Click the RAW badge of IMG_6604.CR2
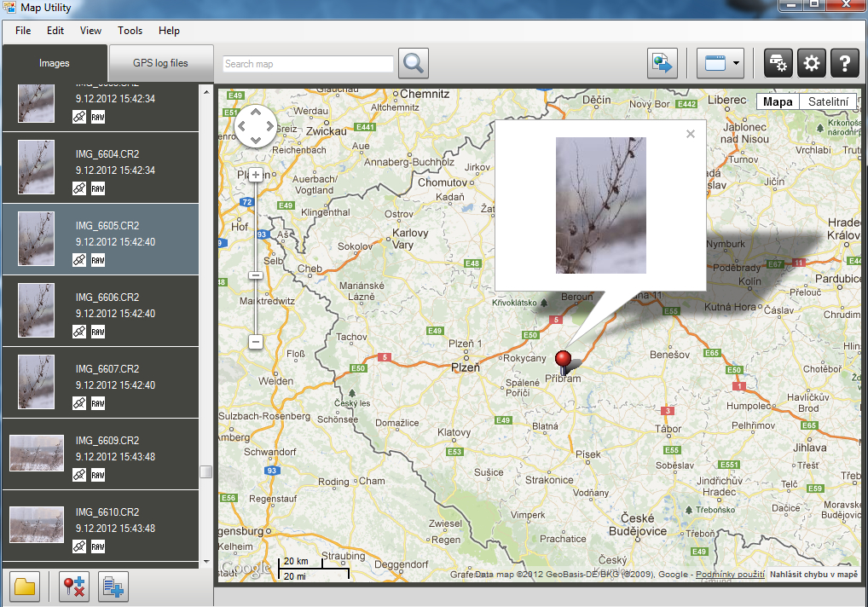The height and width of the screenshot is (607, 868). click(98, 188)
